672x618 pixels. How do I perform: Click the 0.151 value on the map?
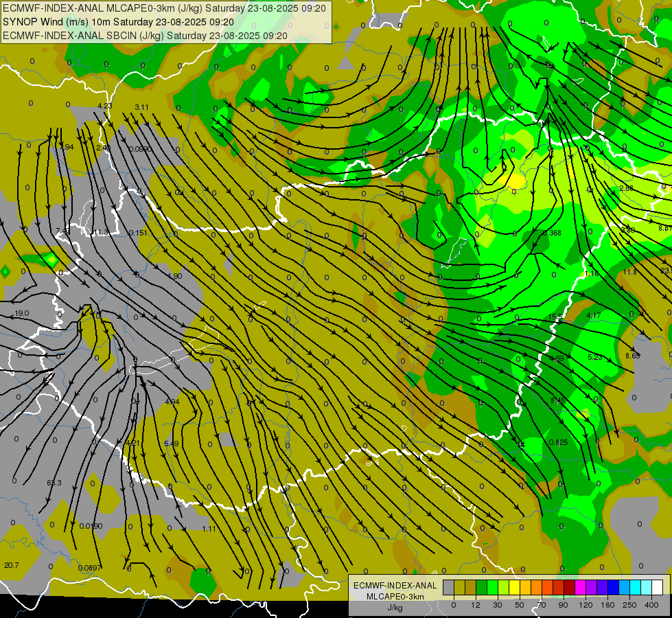pyautogui.click(x=138, y=233)
